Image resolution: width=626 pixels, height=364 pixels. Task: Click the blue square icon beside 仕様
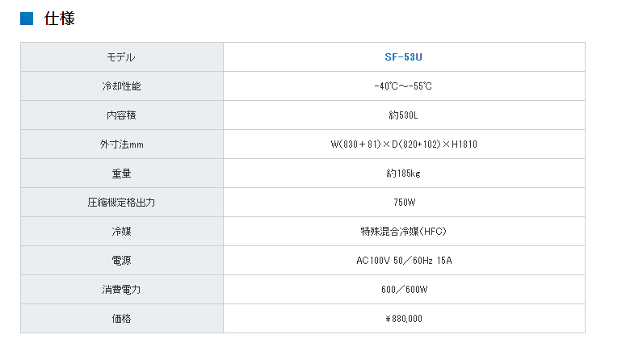[27, 19]
